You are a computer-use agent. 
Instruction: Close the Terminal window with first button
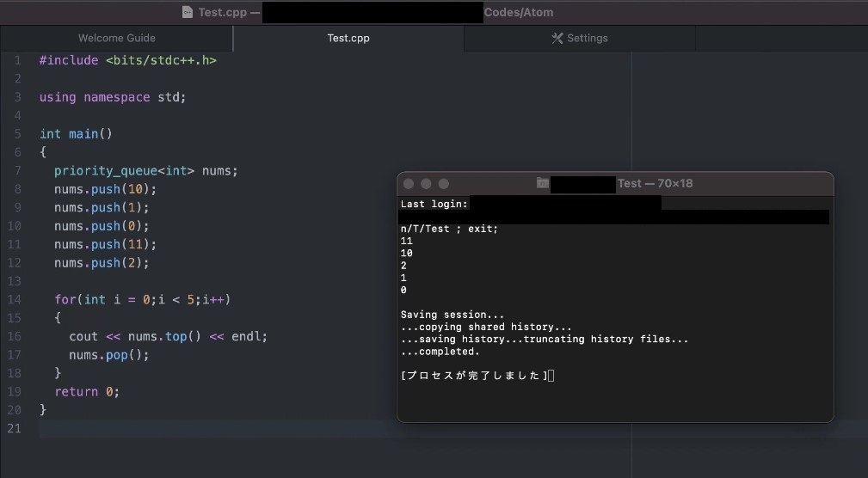(x=409, y=184)
